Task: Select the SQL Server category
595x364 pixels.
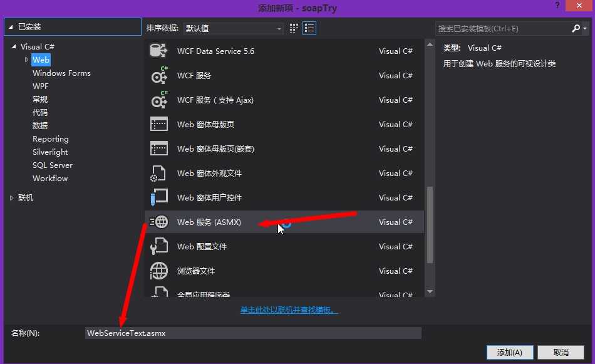Action: click(53, 165)
